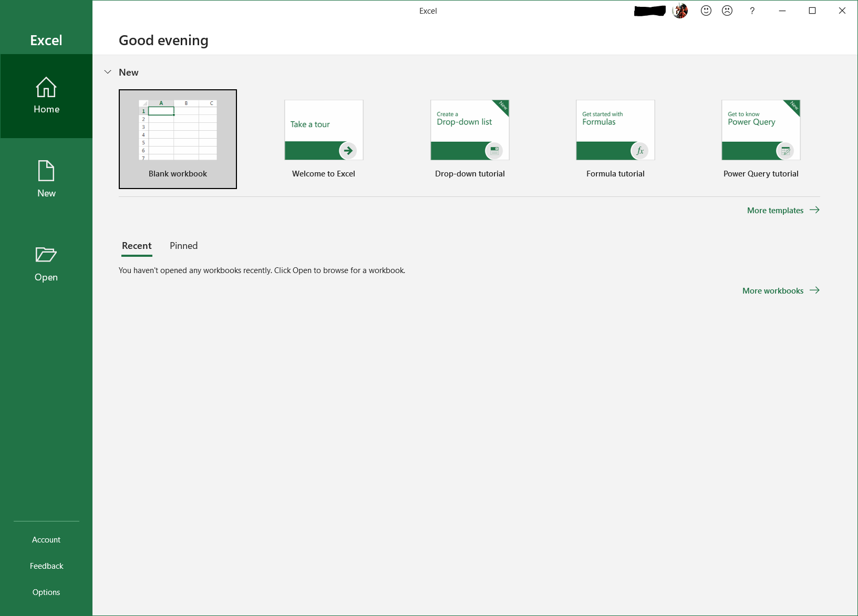Open Feedback in the sidebar

46,566
